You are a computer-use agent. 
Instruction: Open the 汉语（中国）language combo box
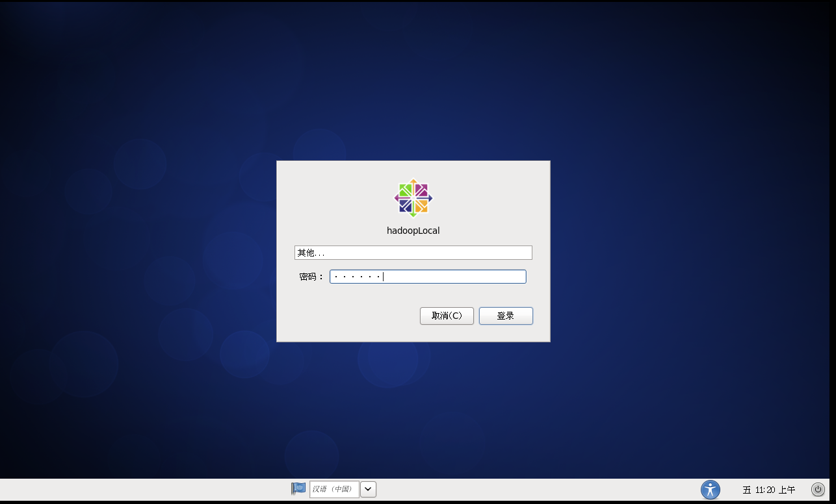pos(334,489)
